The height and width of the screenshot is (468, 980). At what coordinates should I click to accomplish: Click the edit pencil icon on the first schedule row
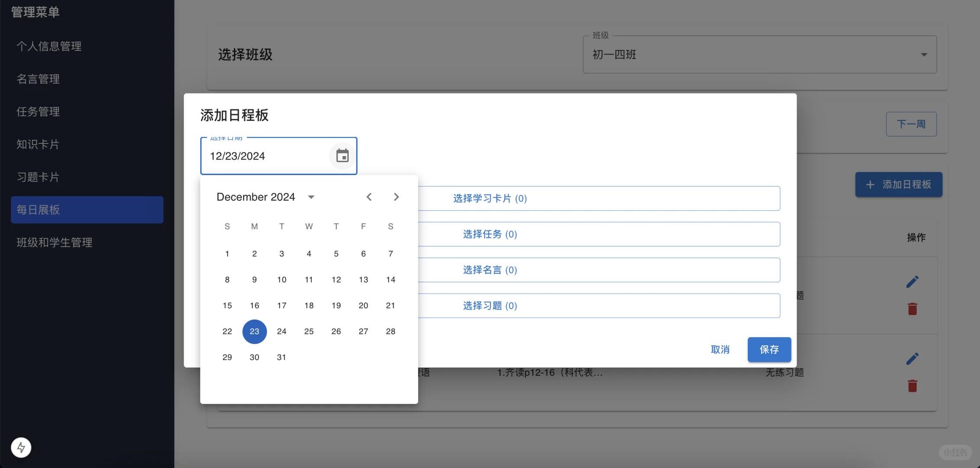coord(912,281)
